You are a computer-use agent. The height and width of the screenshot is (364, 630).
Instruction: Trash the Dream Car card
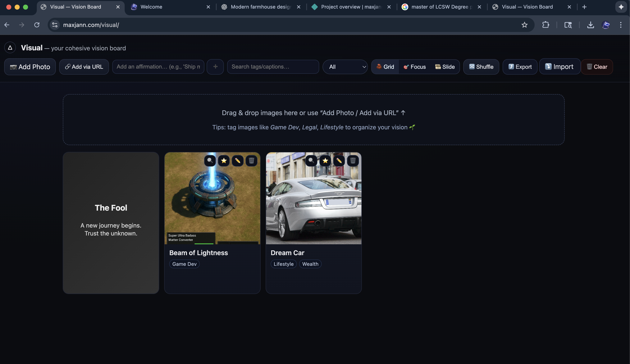353,161
